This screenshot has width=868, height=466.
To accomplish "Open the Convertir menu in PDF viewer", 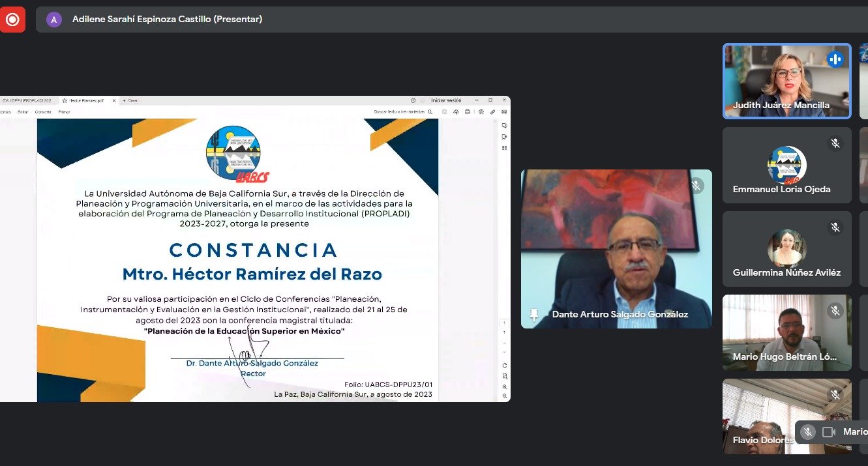I will pyautogui.click(x=43, y=112).
